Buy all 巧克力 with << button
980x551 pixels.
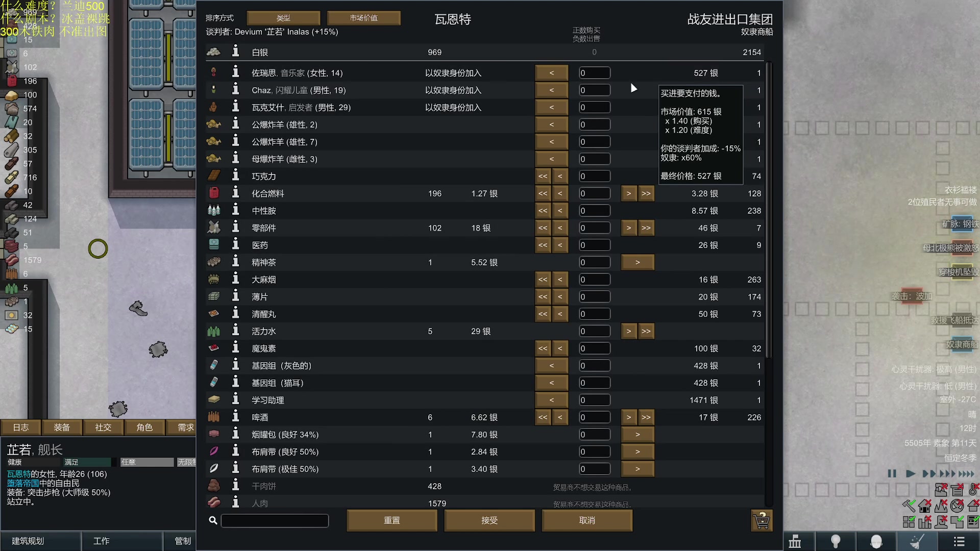(x=543, y=176)
